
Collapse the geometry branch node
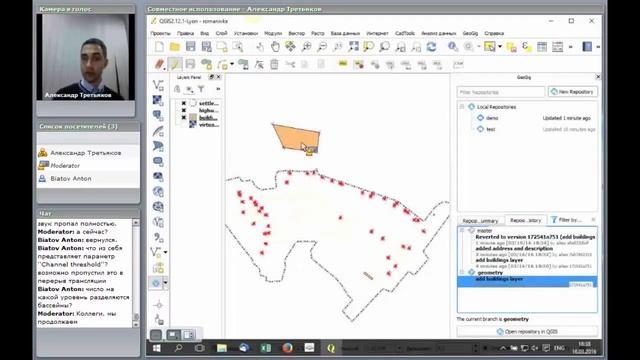tap(462, 272)
